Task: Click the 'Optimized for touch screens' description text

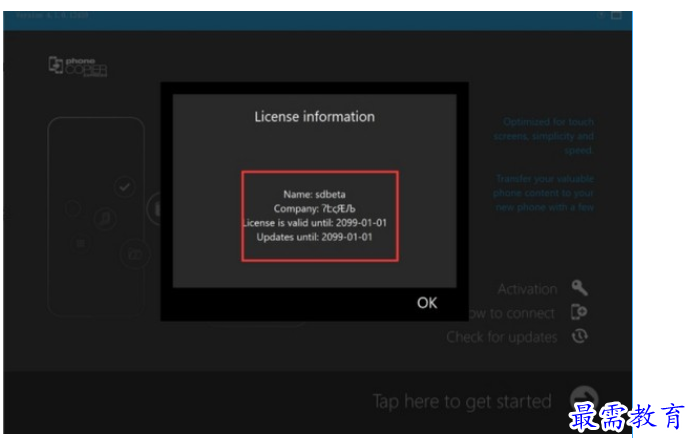Action: click(544, 136)
